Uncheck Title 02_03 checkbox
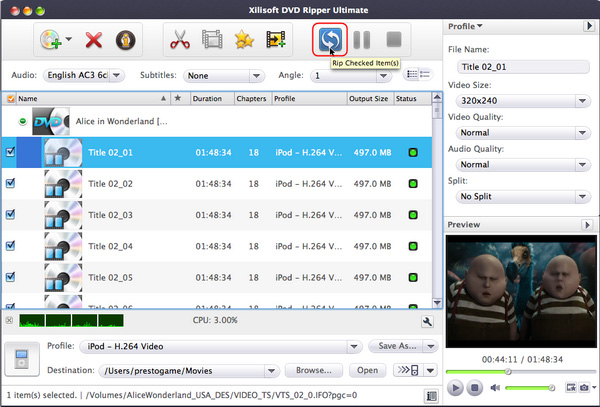The width and height of the screenshot is (600, 407). point(10,214)
